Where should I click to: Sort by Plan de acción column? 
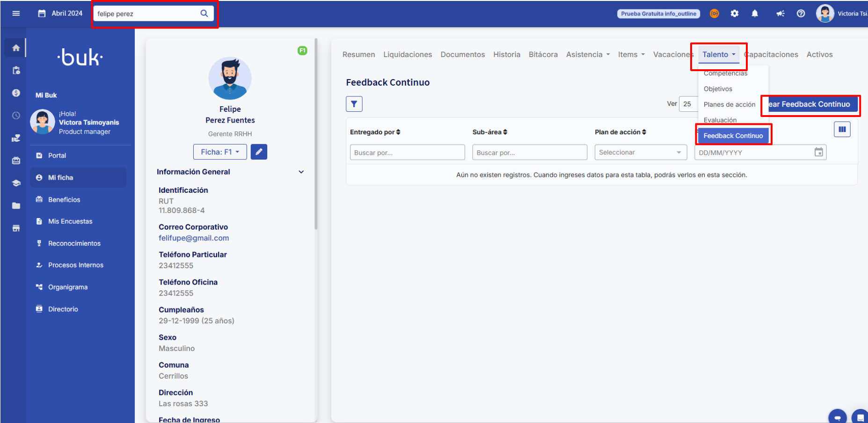click(x=620, y=132)
